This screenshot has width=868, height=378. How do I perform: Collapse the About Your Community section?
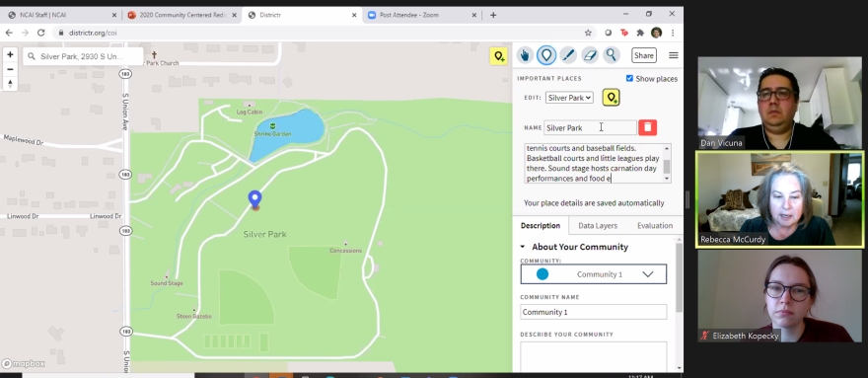[x=522, y=247]
